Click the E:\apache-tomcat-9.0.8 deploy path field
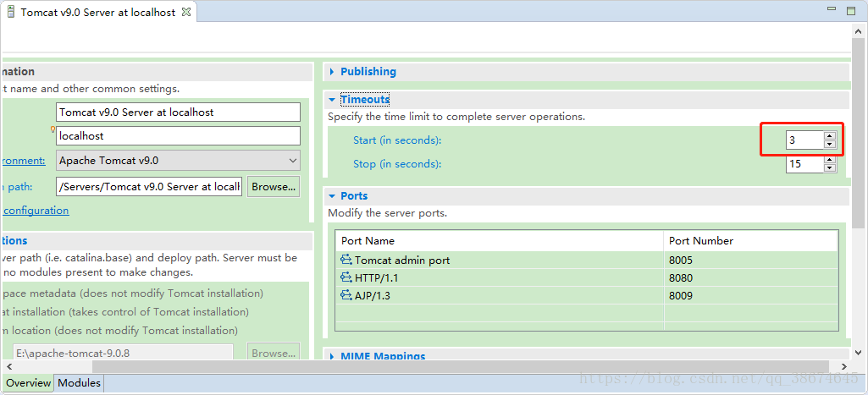The height and width of the screenshot is (395, 868). coord(123,353)
